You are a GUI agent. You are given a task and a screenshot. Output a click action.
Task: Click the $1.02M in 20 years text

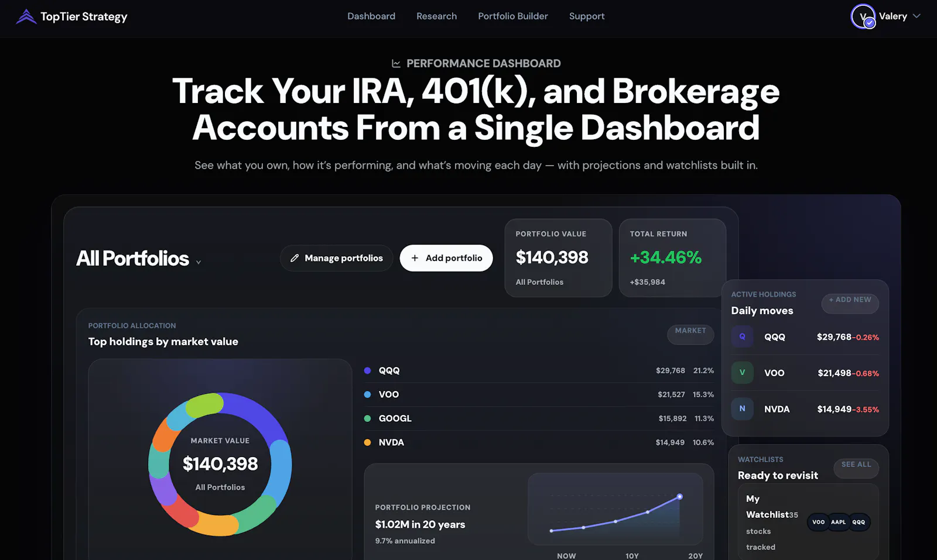point(420,524)
